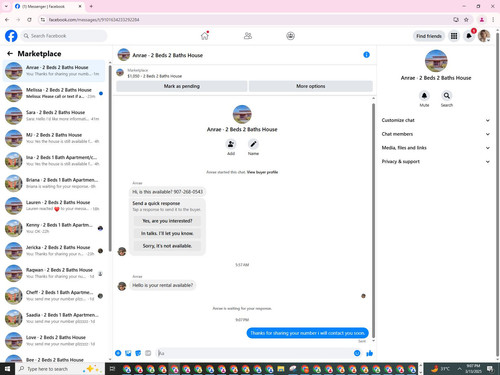
Task: Send quick reply In talks. I'll let you know.
Action: 167,233
